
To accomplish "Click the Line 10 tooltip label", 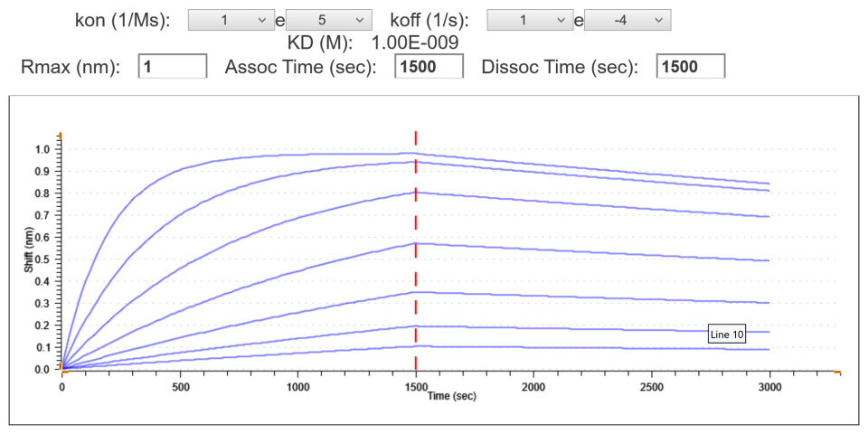I will pyautogui.click(x=727, y=335).
